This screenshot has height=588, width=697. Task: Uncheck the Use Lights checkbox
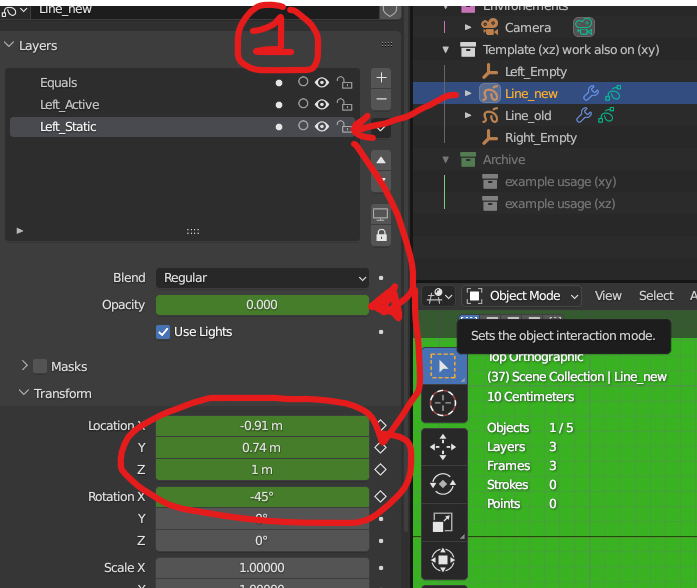coord(163,332)
